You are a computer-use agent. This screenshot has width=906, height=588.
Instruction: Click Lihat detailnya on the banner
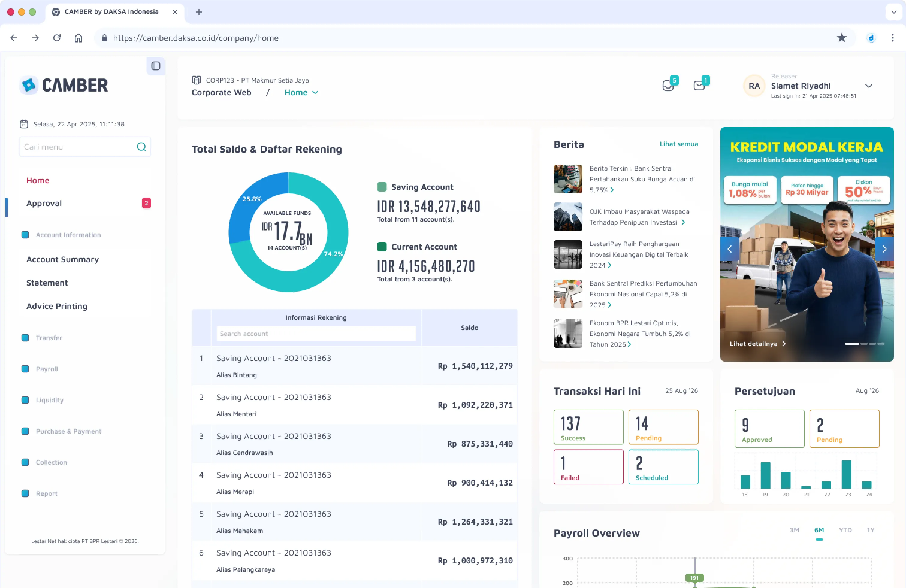pyautogui.click(x=757, y=343)
